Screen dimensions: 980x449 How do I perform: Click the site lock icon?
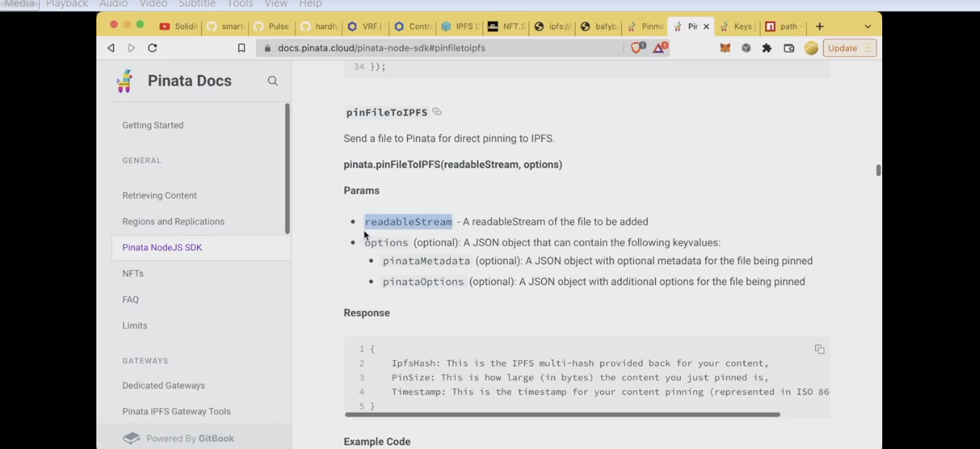click(x=267, y=48)
